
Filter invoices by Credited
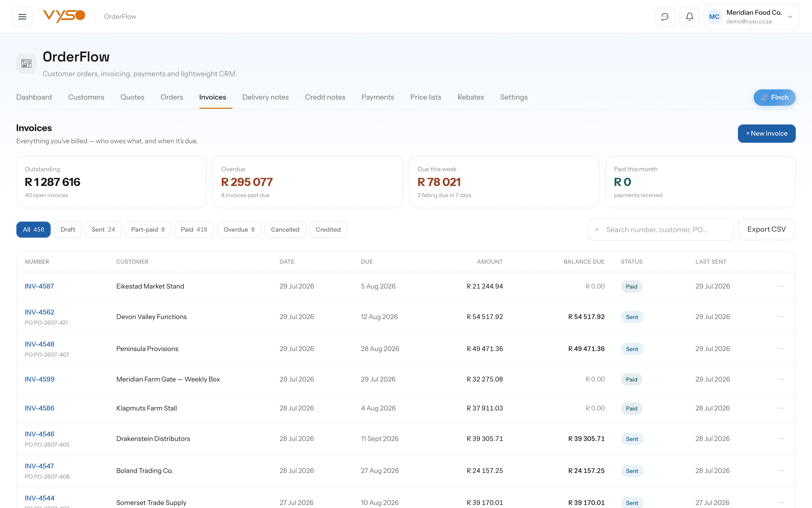pos(328,229)
